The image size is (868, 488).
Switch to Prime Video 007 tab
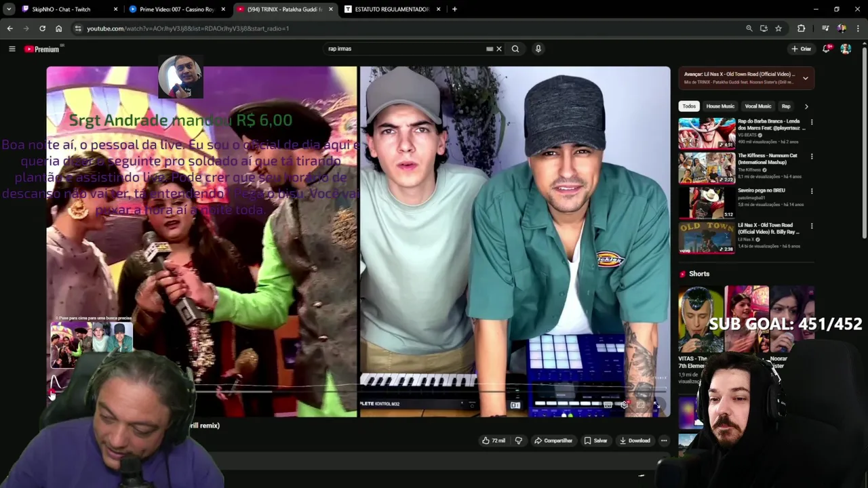tap(176, 9)
